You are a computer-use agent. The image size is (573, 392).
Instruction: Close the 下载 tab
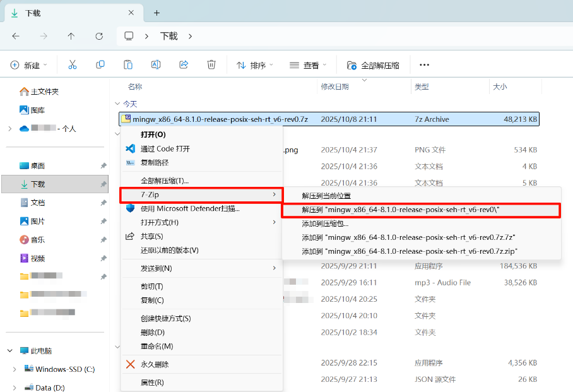[x=131, y=13]
